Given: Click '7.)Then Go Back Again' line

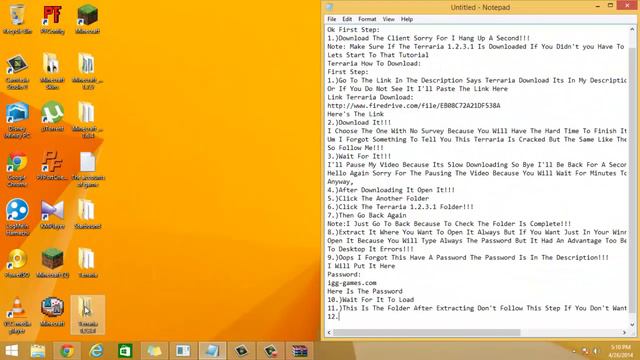Looking at the screenshot, I should pos(367,215).
